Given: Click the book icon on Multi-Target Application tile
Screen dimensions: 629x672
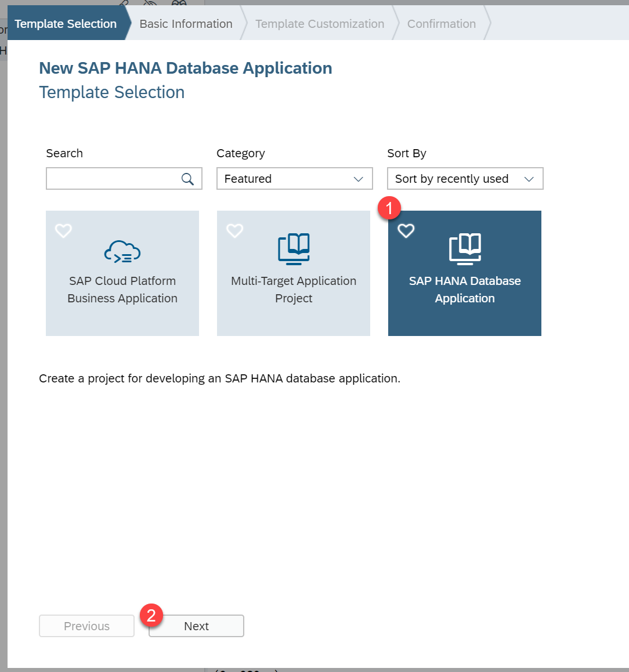Looking at the screenshot, I should tap(294, 249).
